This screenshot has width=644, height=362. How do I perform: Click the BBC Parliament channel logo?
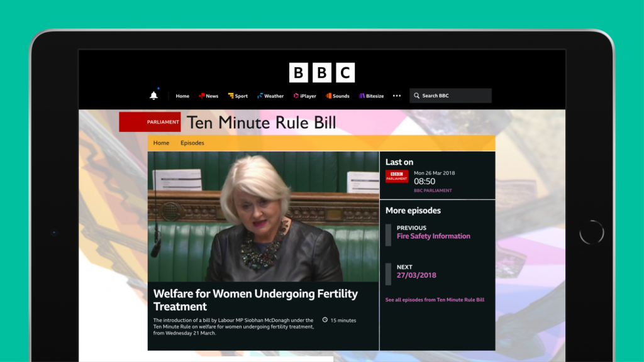[397, 176]
